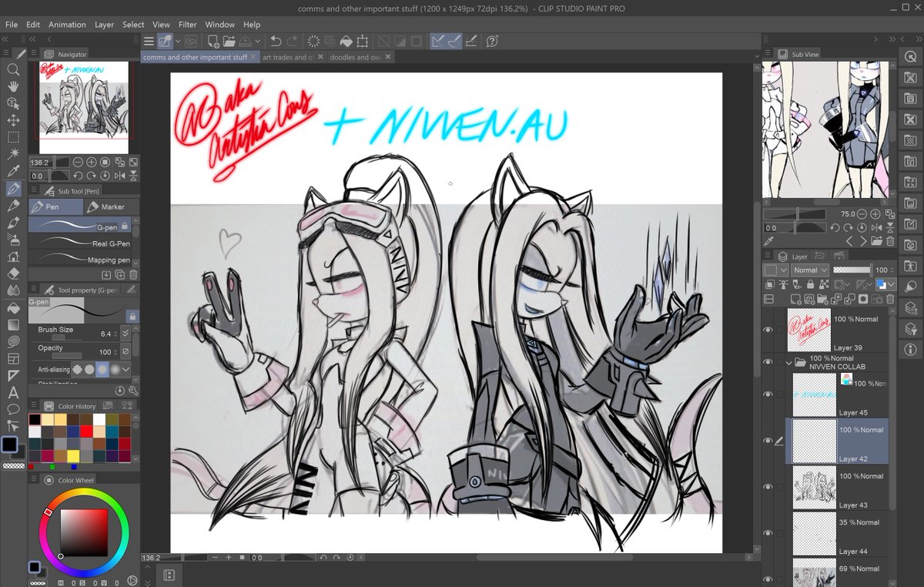Choose the Real G-Pen sub tool

pyautogui.click(x=80, y=243)
